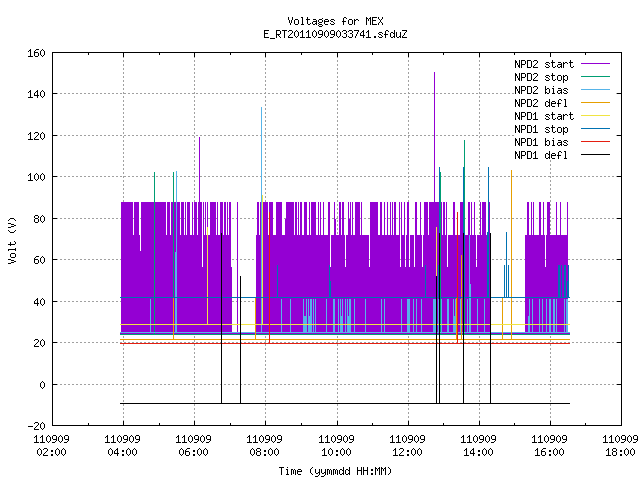Click the light blue NPD2 bias line sample
Screen dimensions: 640x480
click(595, 90)
